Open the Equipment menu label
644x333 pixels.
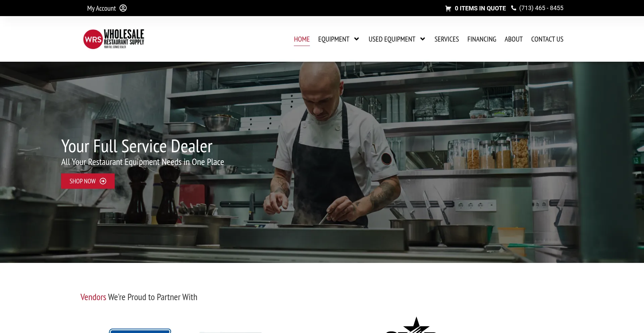(333, 39)
